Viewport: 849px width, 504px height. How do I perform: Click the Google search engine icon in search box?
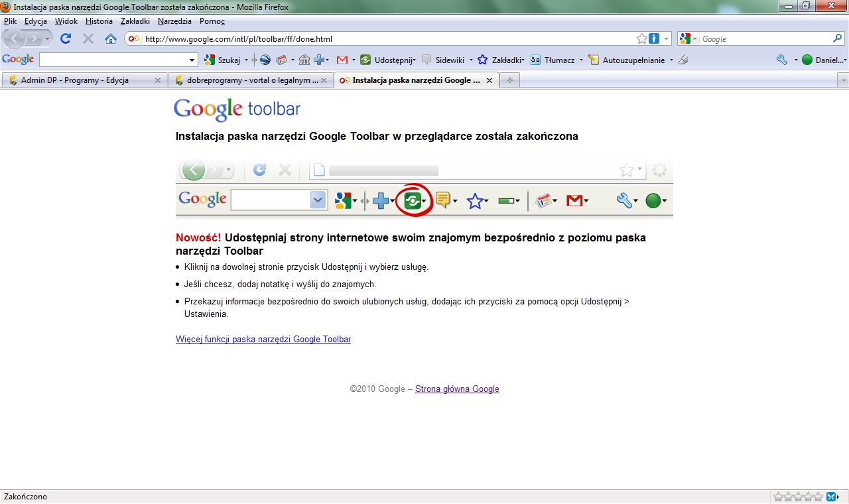(686, 39)
